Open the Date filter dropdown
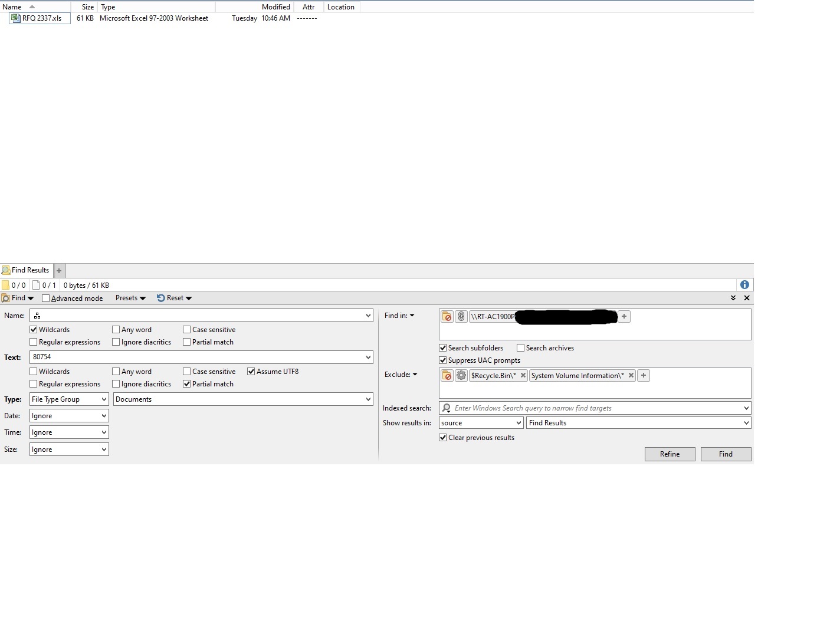The width and height of the screenshot is (840, 630). [x=69, y=416]
